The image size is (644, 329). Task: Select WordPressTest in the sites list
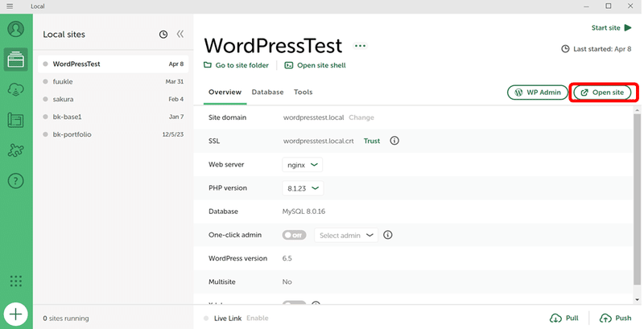113,64
